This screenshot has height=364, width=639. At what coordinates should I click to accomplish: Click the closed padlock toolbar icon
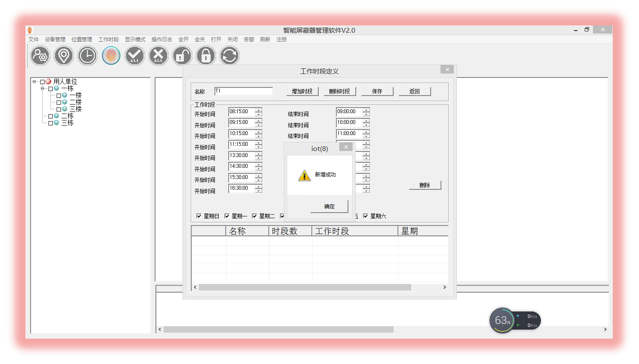coord(206,56)
